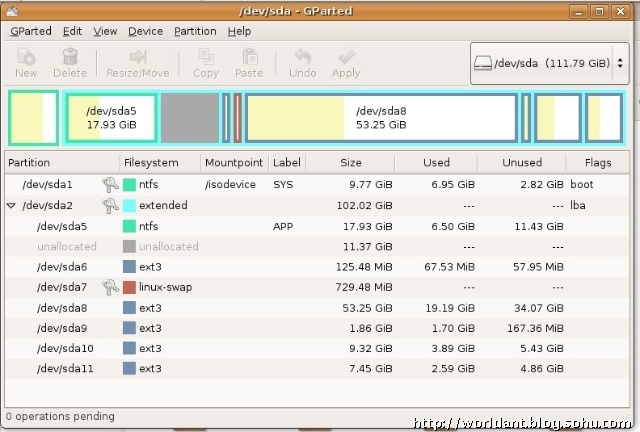Select the /dev/sda8 block in disk map
This screenshot has height=432, width=640.
[x=380, y=117]
